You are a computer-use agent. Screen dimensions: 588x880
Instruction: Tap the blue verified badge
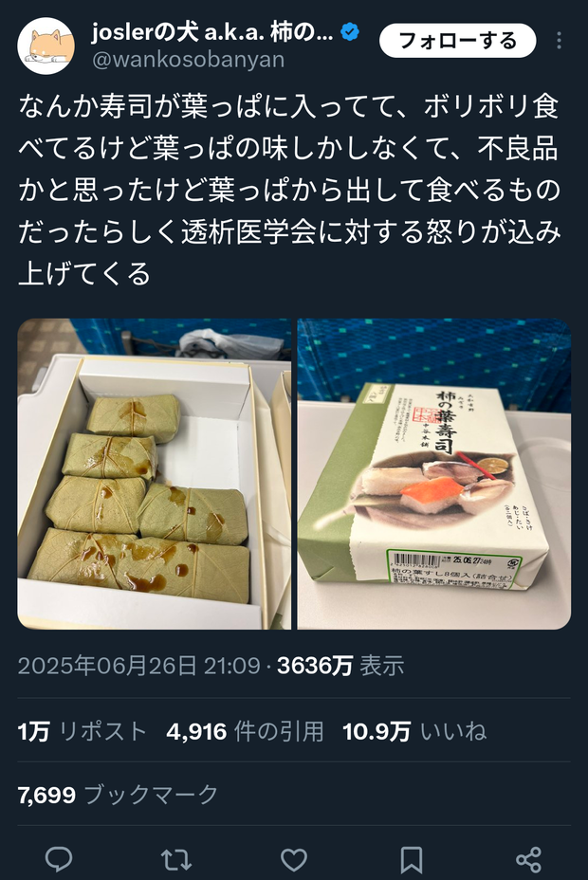tap(350, 32)
